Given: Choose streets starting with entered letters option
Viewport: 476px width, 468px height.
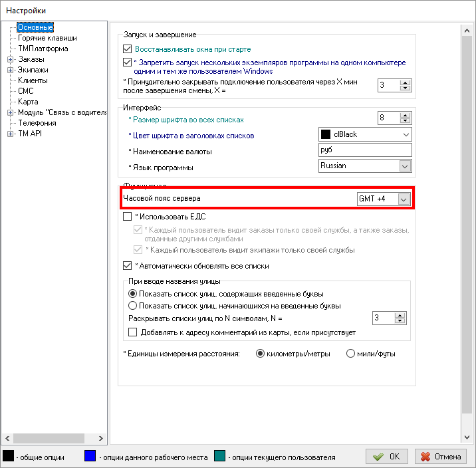Looking at the screenshot, I should (132, 306).
